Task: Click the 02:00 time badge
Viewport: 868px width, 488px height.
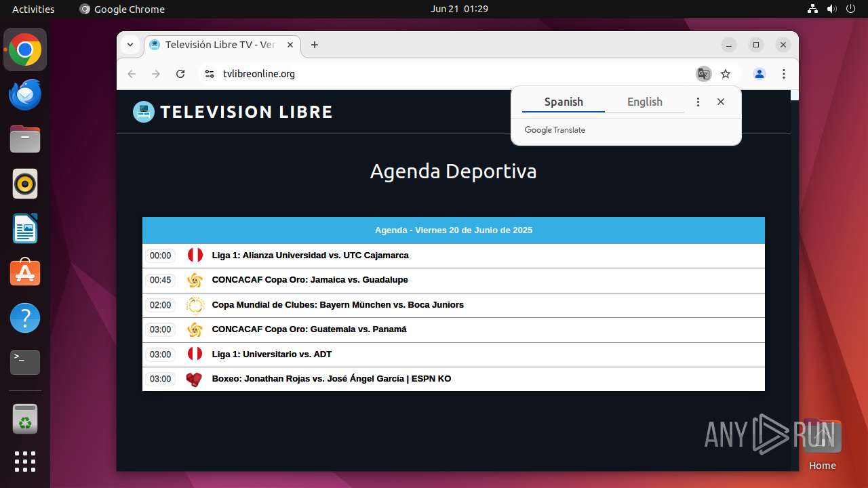Action: [161, 305]
